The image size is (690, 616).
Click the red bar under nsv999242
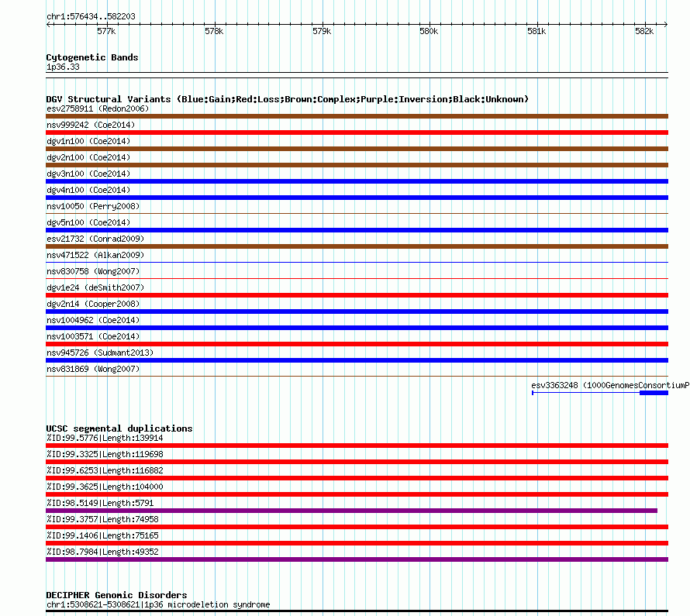357,132
